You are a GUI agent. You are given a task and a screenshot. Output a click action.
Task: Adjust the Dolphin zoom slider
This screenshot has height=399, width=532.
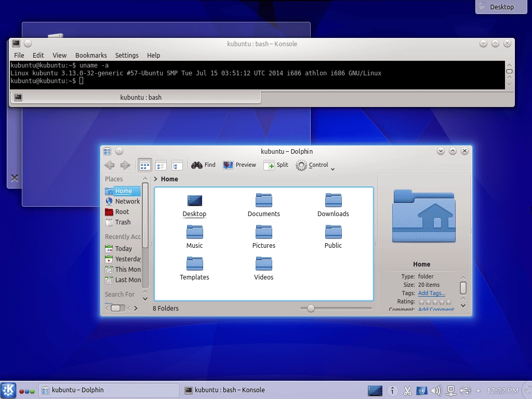[311, 309]
